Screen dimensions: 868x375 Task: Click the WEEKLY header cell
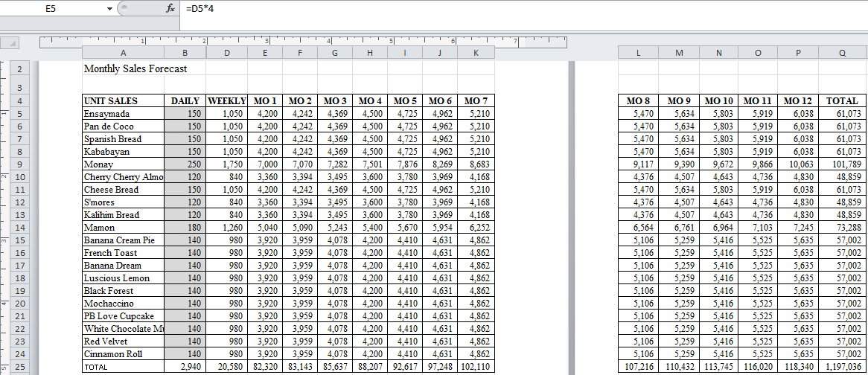click(226, 101)
